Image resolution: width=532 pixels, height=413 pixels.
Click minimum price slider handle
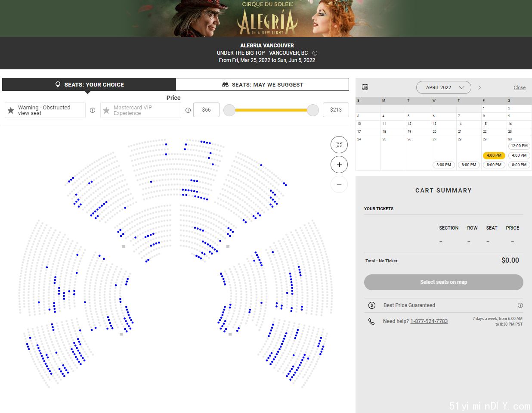pos(229,110)
